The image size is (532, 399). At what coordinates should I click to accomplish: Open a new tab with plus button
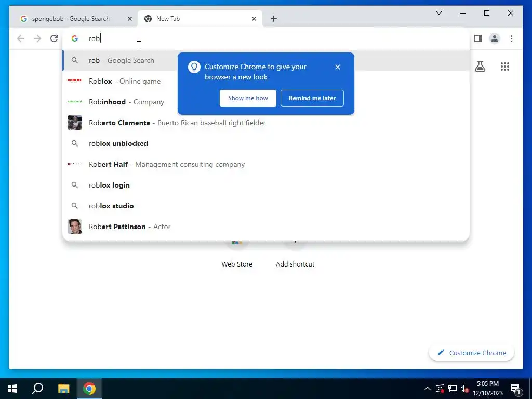pyautogui.click(x=274, y=19)
